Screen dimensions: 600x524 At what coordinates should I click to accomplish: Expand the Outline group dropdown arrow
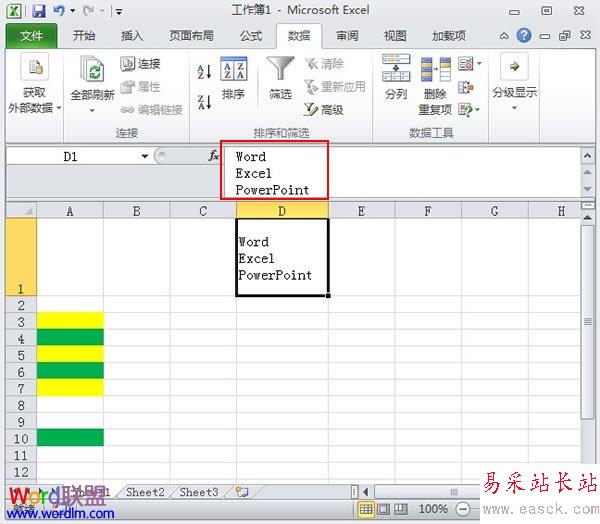coord(514,108)
